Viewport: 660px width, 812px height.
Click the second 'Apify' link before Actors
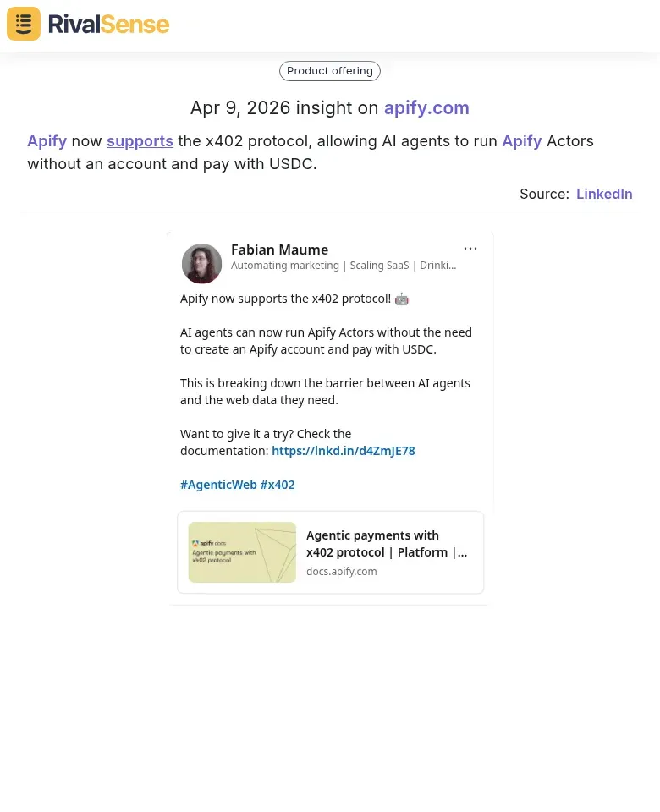coord(521,140)
